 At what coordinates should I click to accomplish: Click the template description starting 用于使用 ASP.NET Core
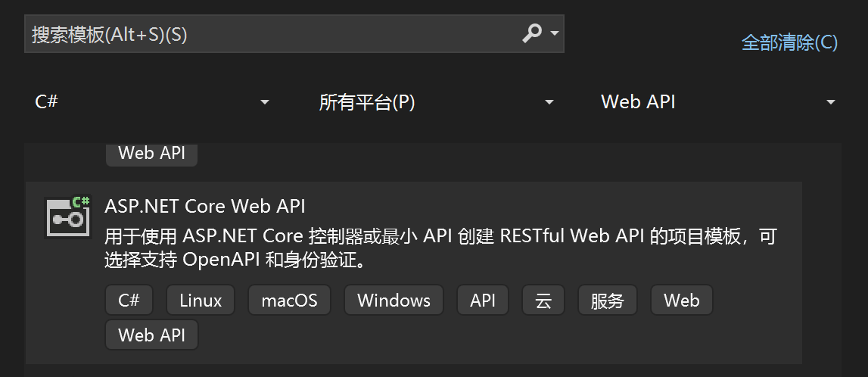coord(440,248)
